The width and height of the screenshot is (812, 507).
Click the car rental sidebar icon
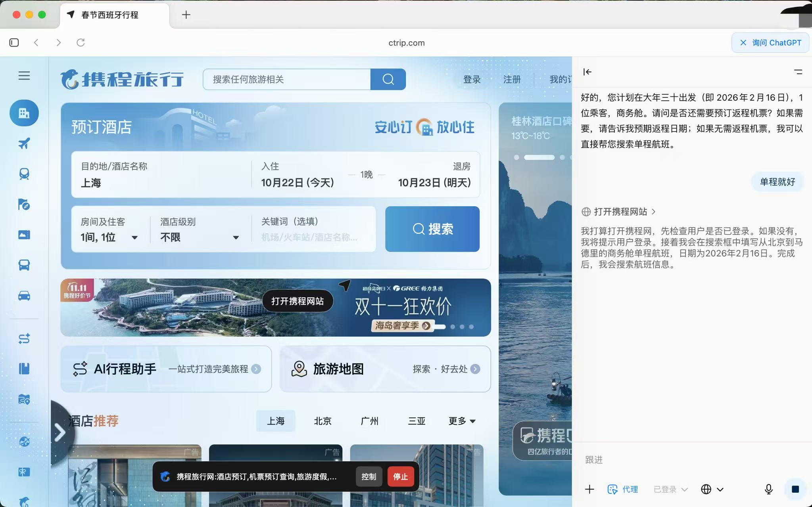tap(24, 296)
